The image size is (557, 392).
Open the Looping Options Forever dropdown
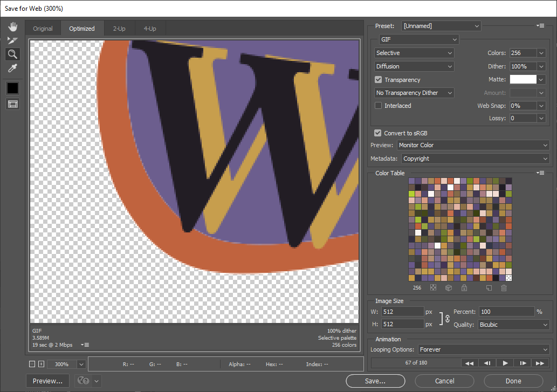tap(484, 349)
